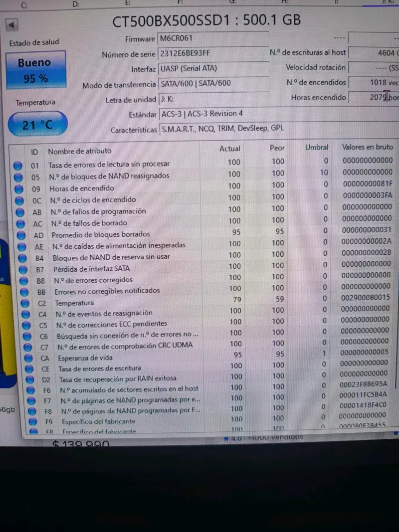Click status icon of attribute 01 read error rate
Screen dimensions: 399x532
coord(17,166)
